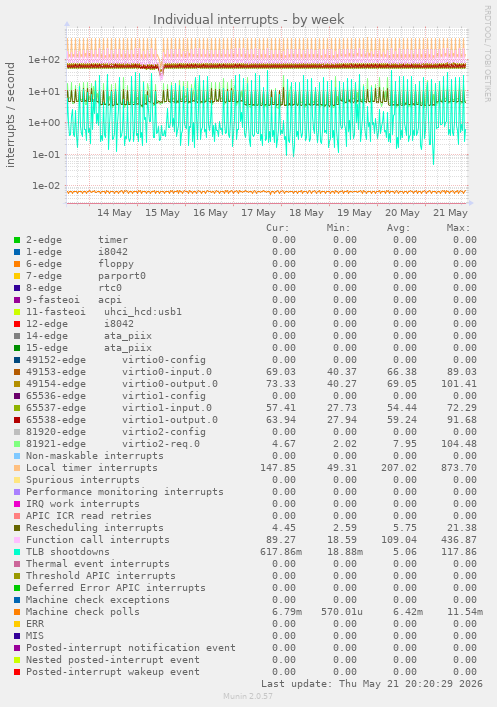Screen dimensions: 497x707
Task: Click the floppy legend orange swatch
Action: point(17,264)
